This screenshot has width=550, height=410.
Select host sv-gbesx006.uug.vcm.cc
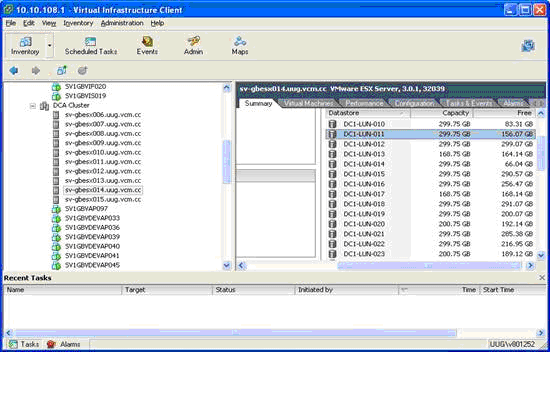(x=103, y=115)
